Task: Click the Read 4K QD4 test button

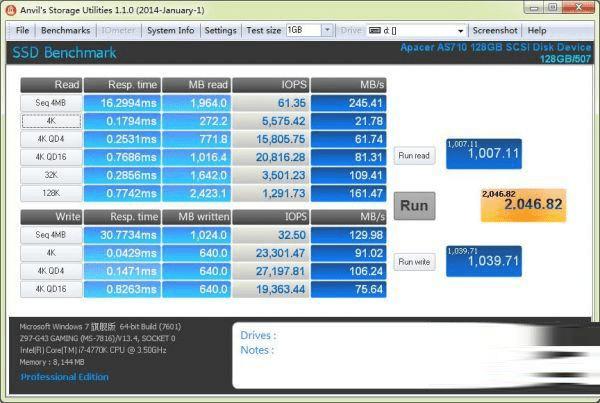Action: pos(51,139)
